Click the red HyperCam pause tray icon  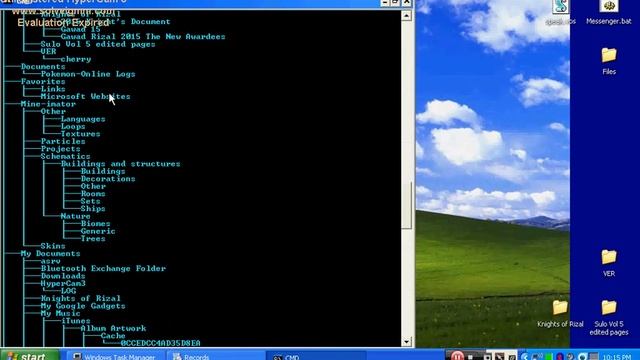[457, 356]
